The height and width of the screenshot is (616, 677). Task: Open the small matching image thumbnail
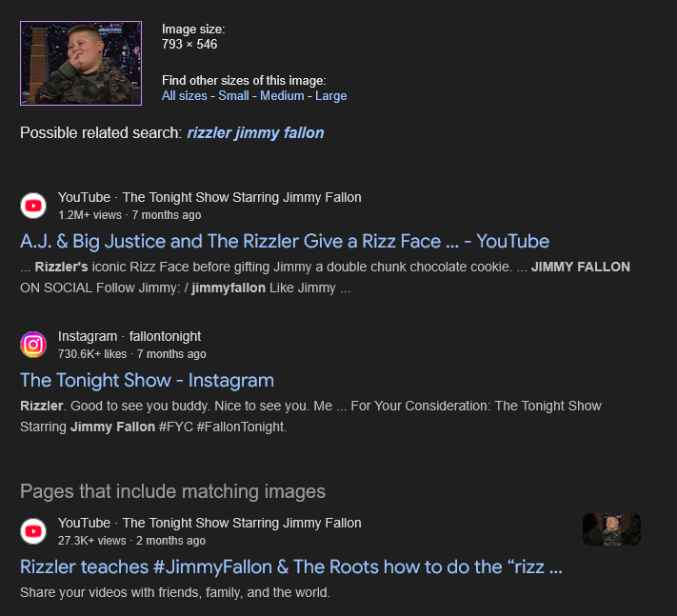coord(611,529)
